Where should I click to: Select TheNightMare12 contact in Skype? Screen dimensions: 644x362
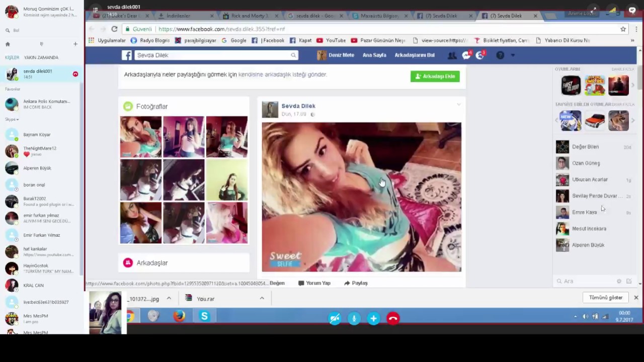point(41,151)
